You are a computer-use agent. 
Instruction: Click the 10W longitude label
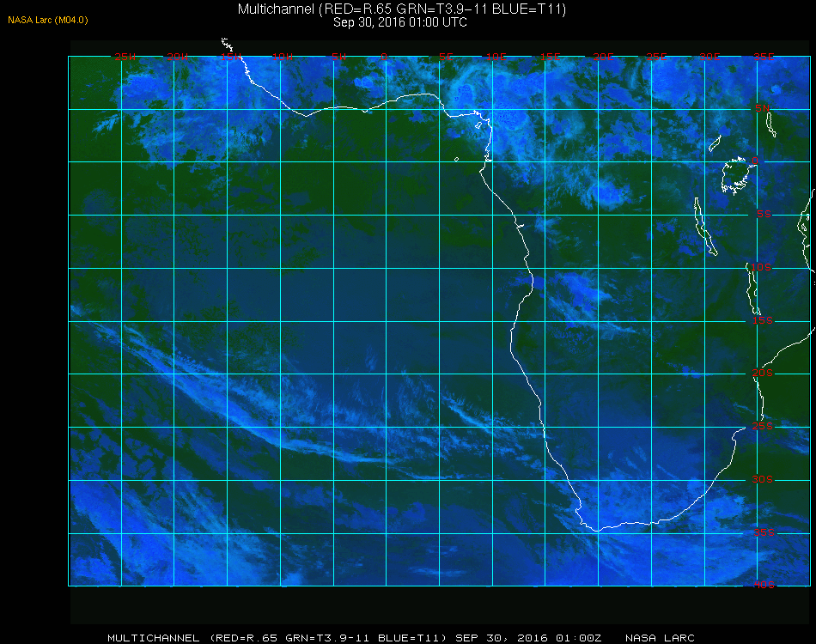[283, 56]
